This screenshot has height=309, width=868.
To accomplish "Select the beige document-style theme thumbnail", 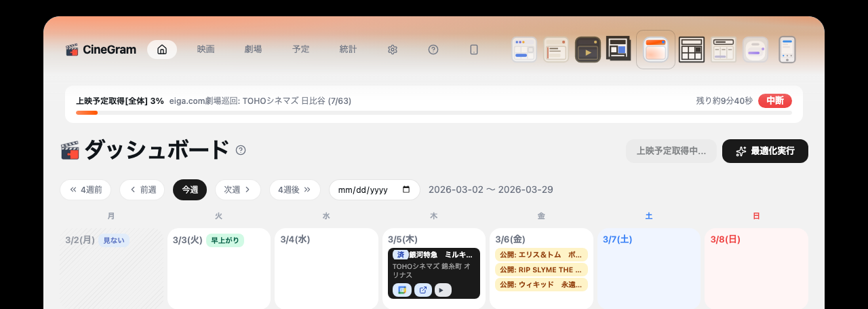I will tap(556, 50).
